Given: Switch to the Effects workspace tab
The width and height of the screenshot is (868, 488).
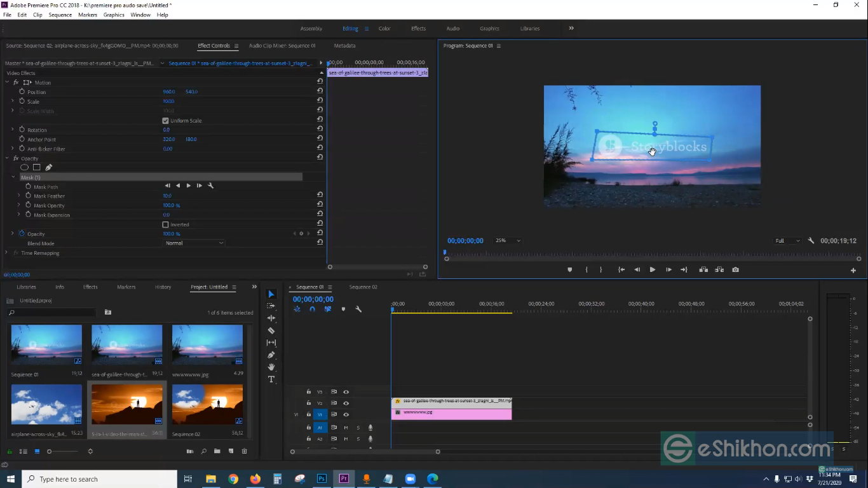Looking at the screenshot, I should point(418,28).
